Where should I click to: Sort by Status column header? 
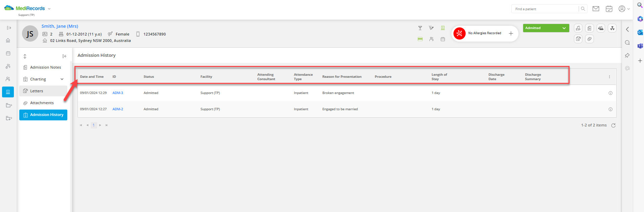point(149,77)
